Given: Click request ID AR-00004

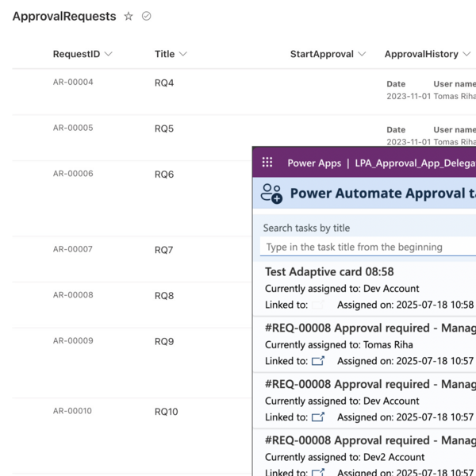Looking at the screenshot, I should click(x=73, y=82).
